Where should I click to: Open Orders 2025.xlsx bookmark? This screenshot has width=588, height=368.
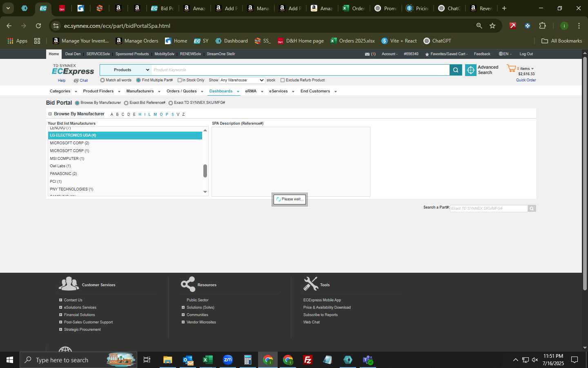click(x=352, y=41)
